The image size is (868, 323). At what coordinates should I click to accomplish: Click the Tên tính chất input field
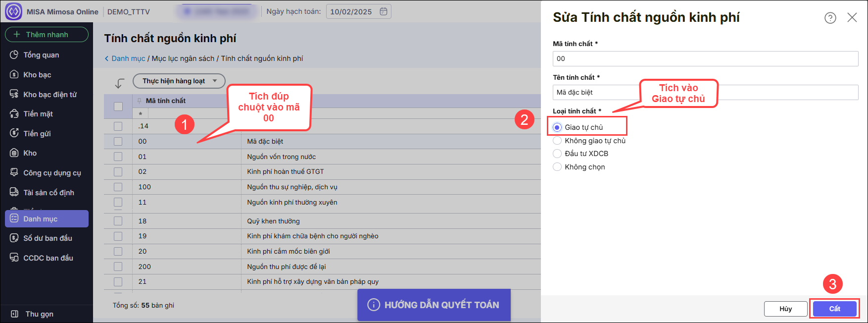coord(706,92)
